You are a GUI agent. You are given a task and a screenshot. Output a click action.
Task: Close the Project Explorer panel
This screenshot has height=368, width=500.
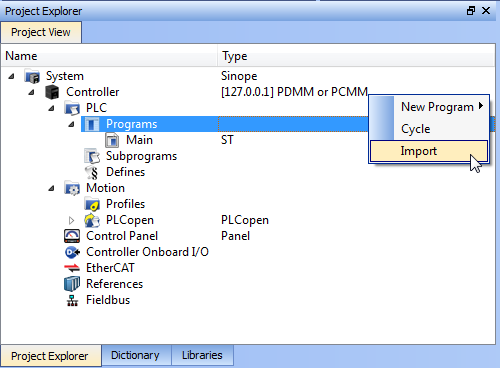click(x=486, y=11)
